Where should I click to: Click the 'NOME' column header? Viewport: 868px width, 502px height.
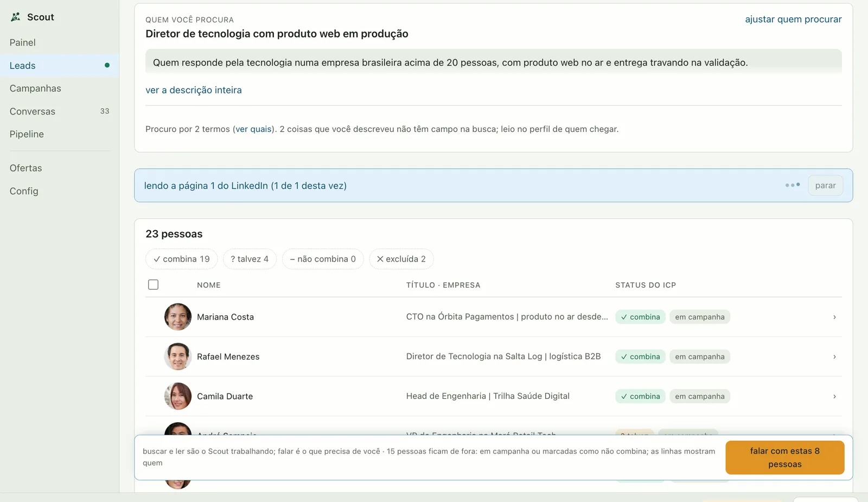point(209,285)
